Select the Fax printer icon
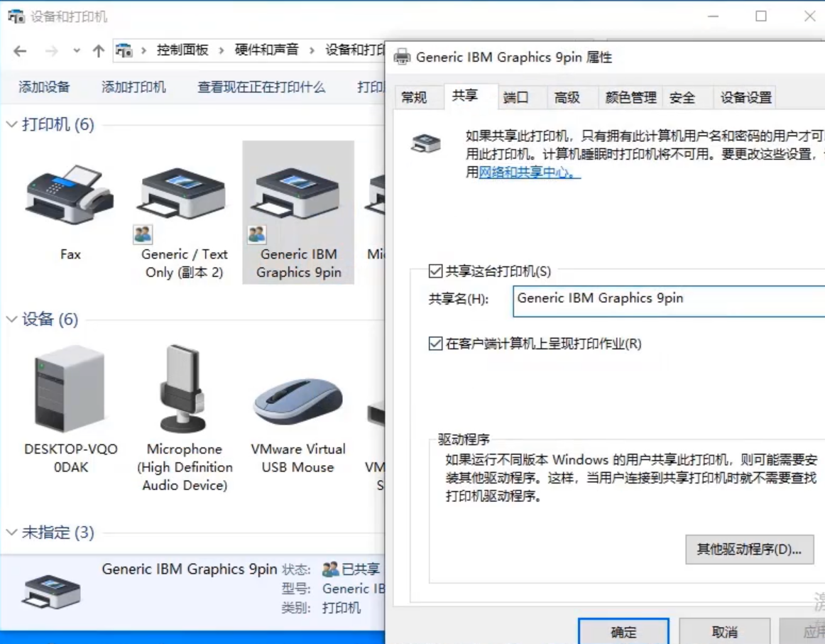 tap(69, 195)
